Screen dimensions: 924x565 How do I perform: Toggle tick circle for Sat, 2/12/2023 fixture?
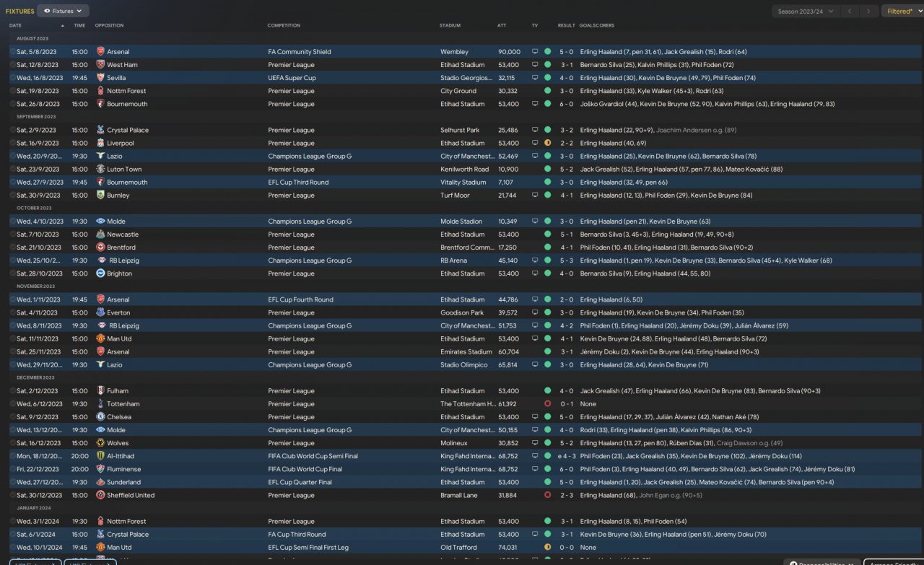pos(13,391)
